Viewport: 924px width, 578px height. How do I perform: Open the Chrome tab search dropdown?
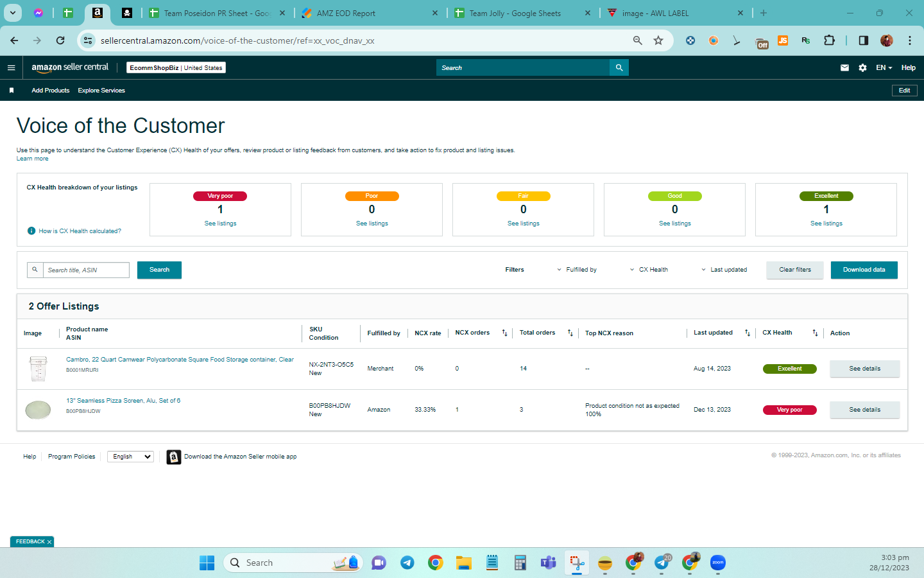(x=13, y=13)
